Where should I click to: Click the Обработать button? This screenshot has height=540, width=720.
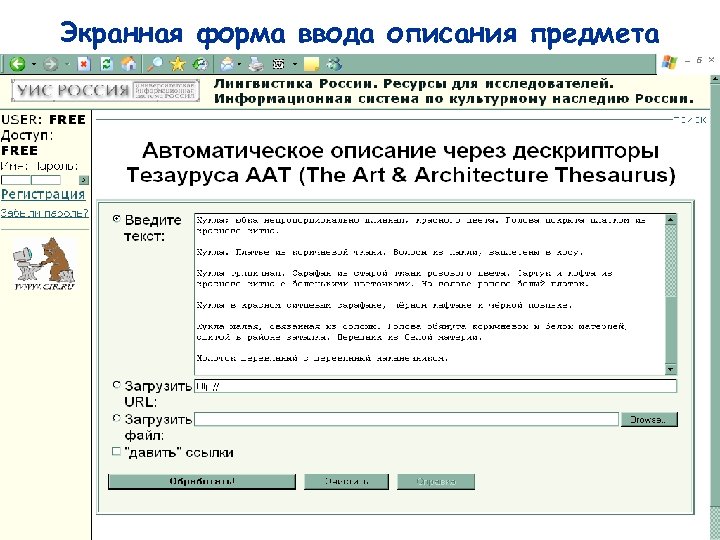pos(202,482)
